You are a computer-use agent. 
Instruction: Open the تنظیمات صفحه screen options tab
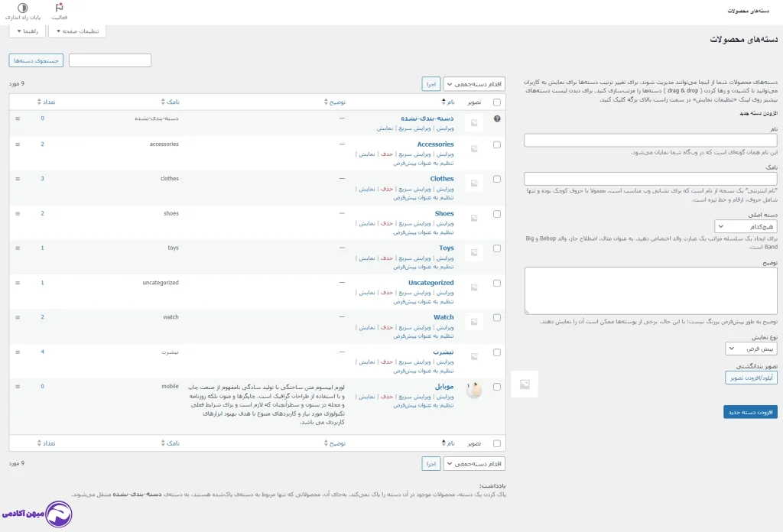pyautogui.click(x=77, y=31)
